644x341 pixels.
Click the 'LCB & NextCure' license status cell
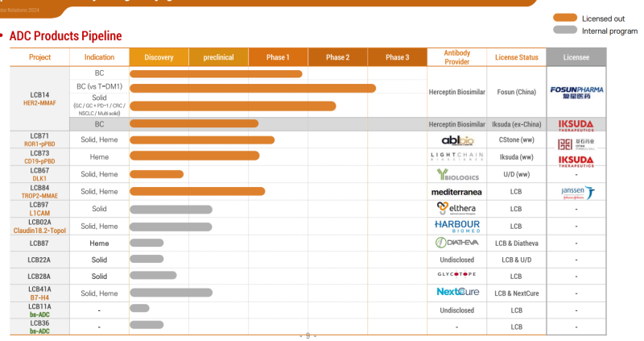pos(516,293)
